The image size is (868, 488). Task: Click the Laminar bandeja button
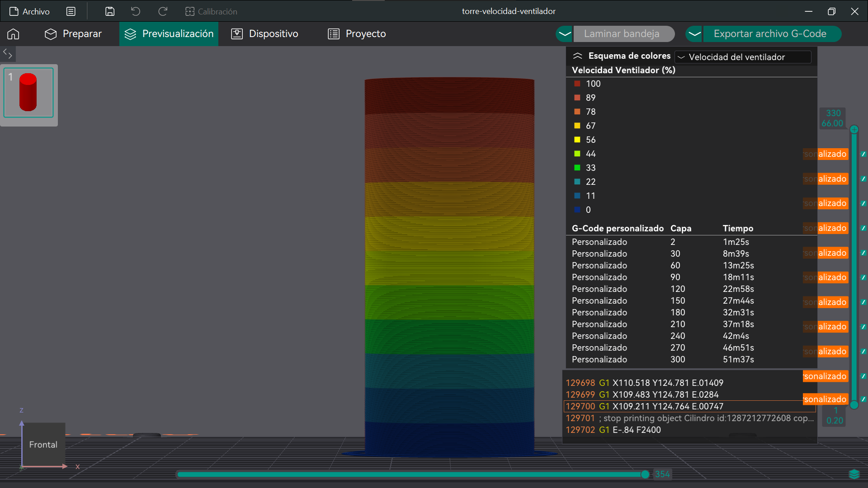[x=624, y=34]
